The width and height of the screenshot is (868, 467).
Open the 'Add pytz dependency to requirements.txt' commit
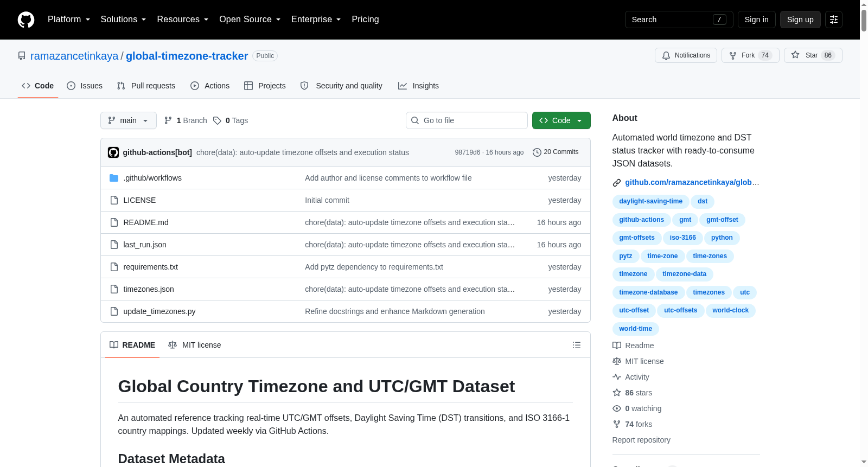tap(374, 267)
